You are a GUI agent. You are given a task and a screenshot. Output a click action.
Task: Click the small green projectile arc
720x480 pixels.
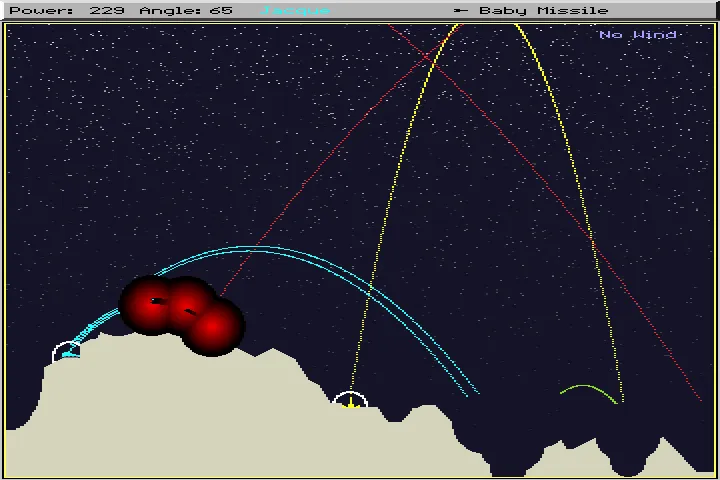588,388
